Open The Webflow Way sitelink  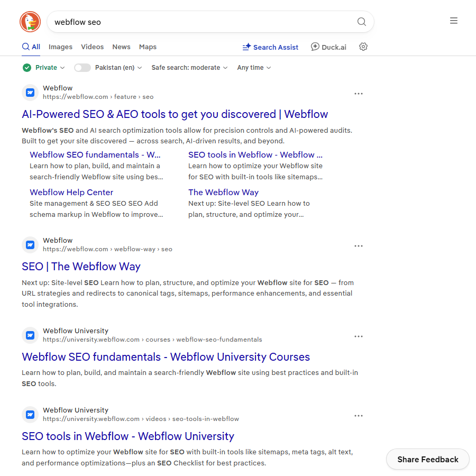coord(223,193)
